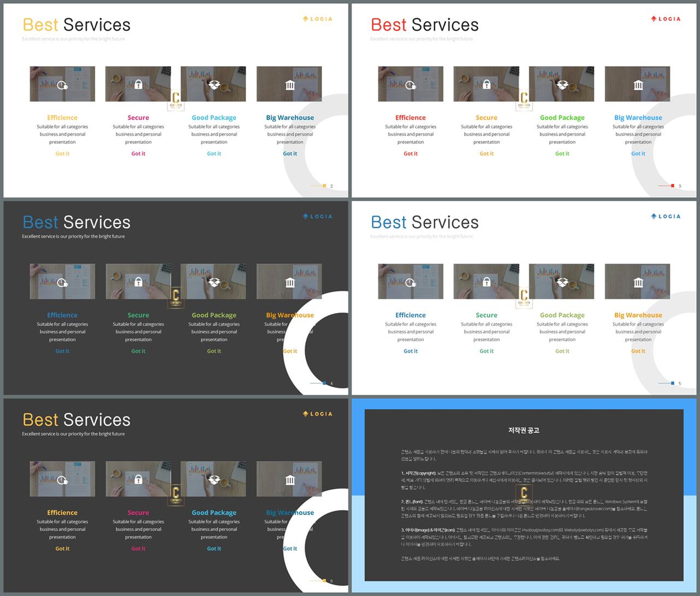700x596 pixels.
Task: Select the blue Best Services title on white slide
Action: point(424,222)
